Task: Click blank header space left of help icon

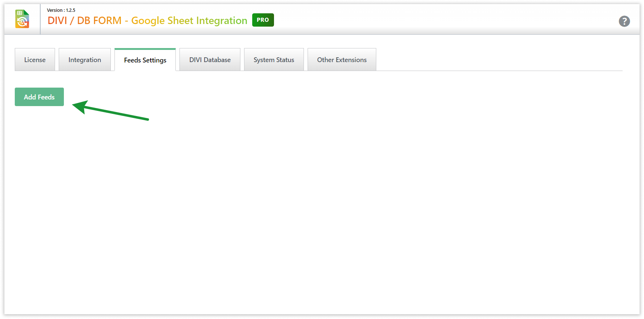Action: [480, 21]
